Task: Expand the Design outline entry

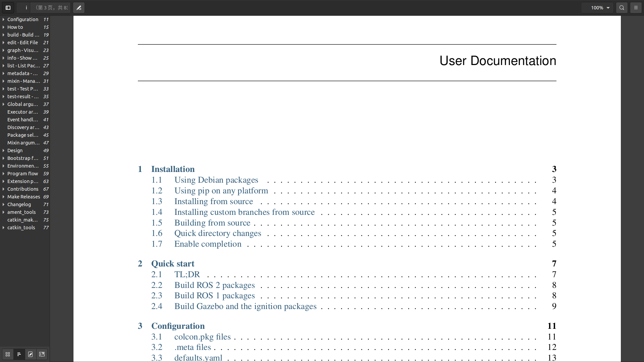Action: 3,150
